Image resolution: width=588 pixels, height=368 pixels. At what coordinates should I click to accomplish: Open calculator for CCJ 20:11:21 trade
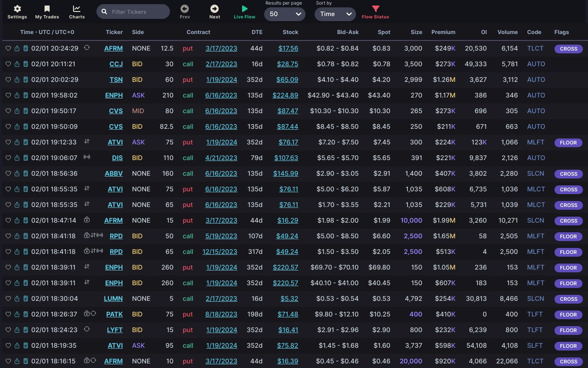click(26, 64)
